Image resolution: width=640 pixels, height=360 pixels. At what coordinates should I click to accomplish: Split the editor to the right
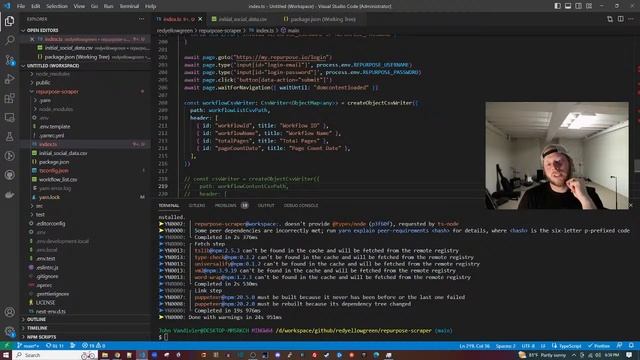[x=620, y=19]
